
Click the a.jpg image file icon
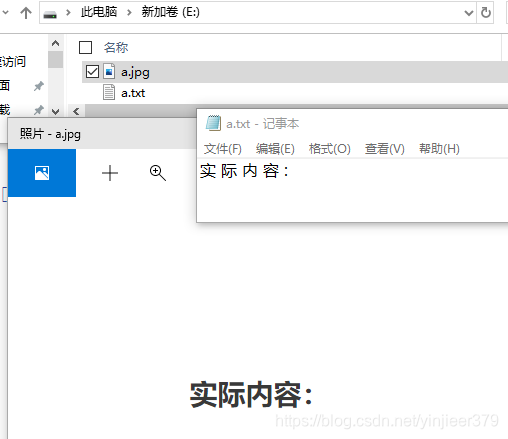coord(109,71)
